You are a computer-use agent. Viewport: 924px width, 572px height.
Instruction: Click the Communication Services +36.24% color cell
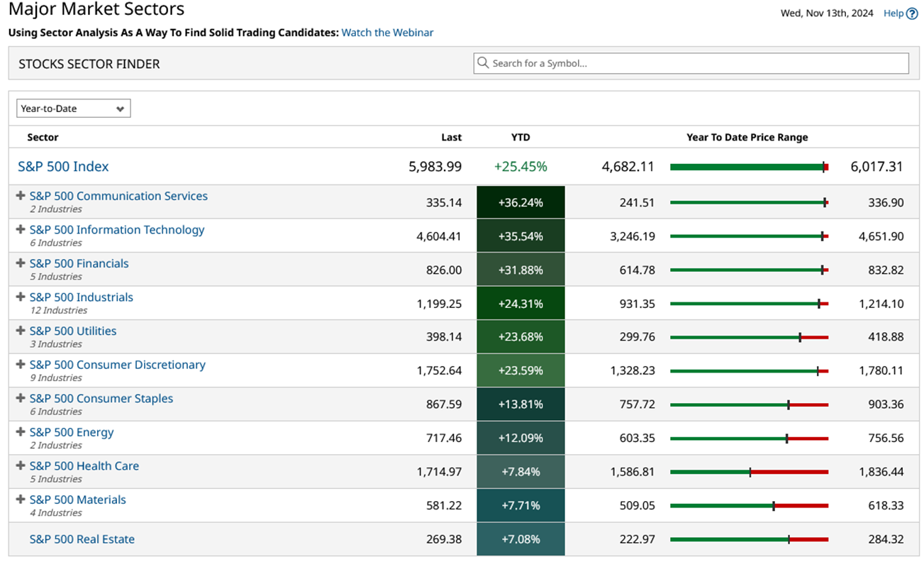(x=521, y=202)
